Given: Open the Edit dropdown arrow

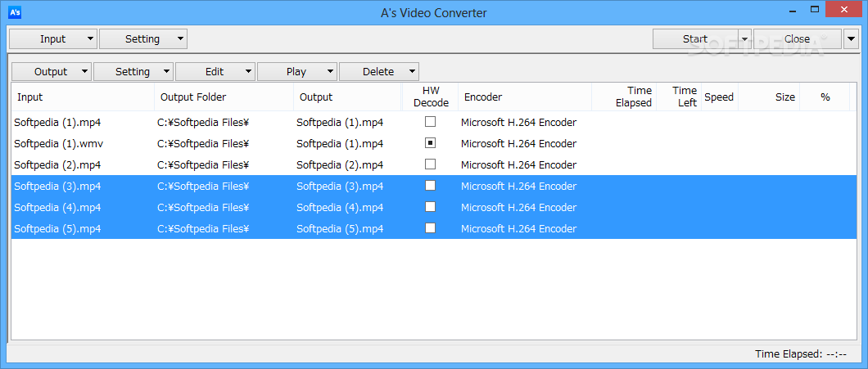Looking at the screenshot, I should pyautogui.click(x=247, y=71).
